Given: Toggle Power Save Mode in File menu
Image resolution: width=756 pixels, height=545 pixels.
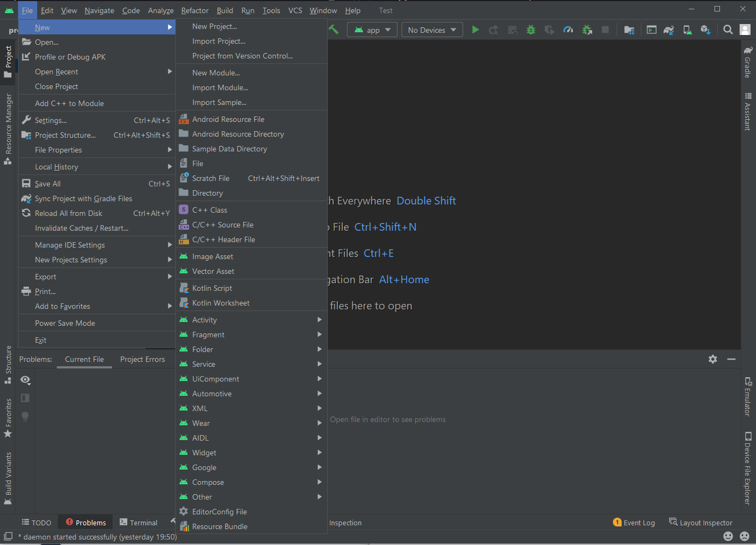Looking at the screenshot, I should [65, 323].
